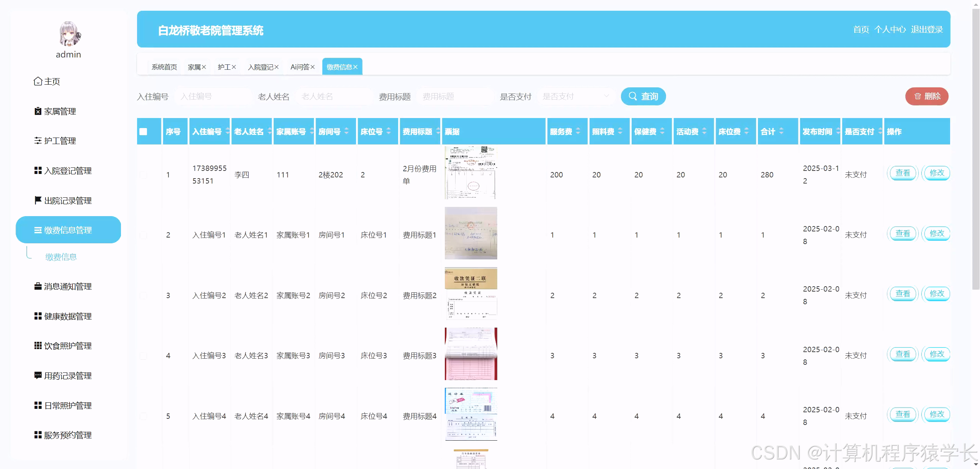Check the row for 老人姓名4
Viewport: 980px width, 469px height.
coord(143,416)
